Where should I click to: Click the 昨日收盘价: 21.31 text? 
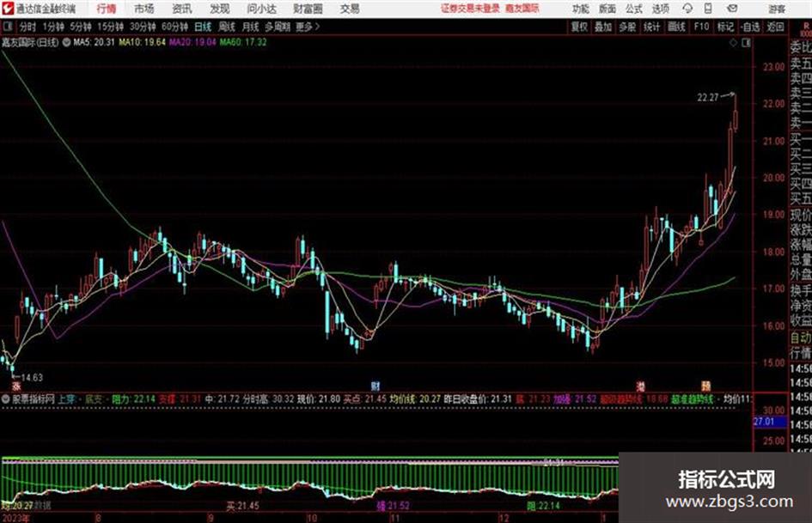coord(478,399)
